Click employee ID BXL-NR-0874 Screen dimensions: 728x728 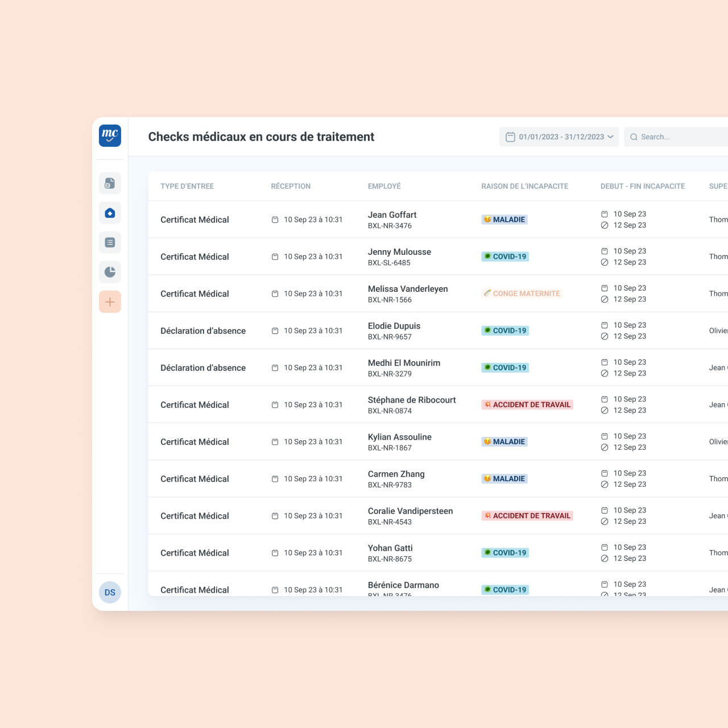click(x=390, y=411)
